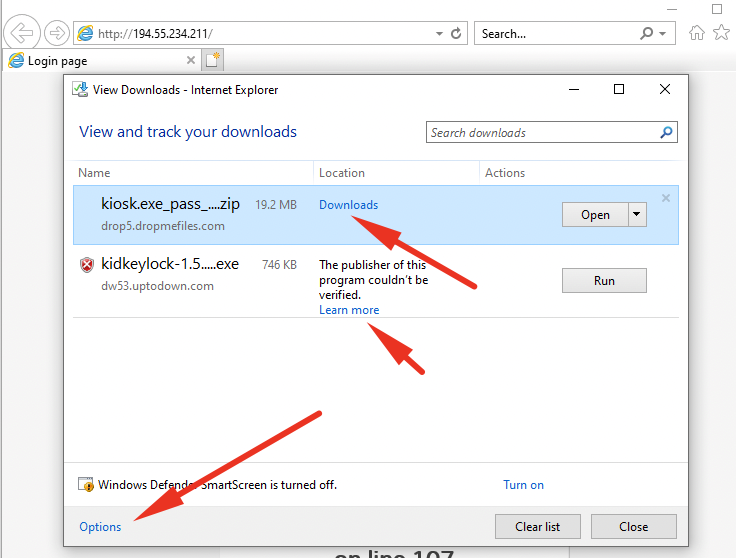This screenshot has height=558, width=736.
Task: Click the browser Forward arrow button
Action: pos(57,33)
